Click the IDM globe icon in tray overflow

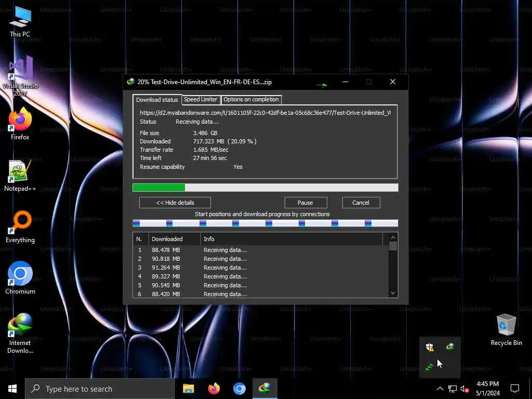coord(450,347)
